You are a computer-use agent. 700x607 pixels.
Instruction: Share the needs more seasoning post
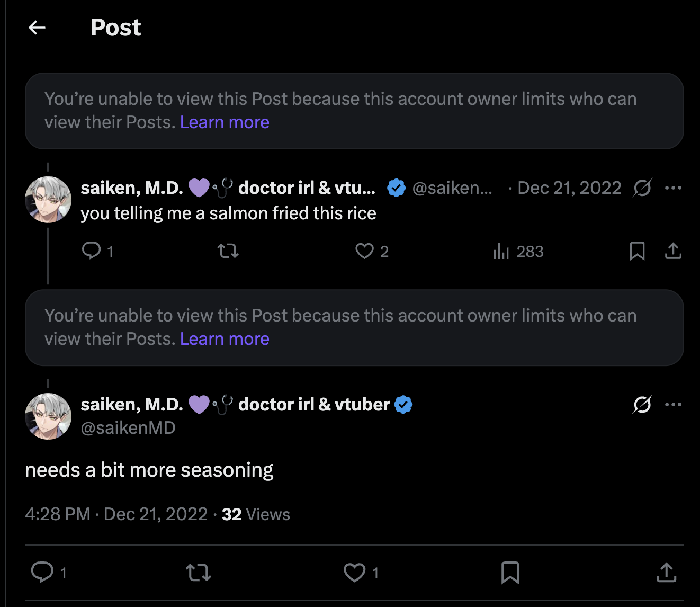click(x=666, y=573)
